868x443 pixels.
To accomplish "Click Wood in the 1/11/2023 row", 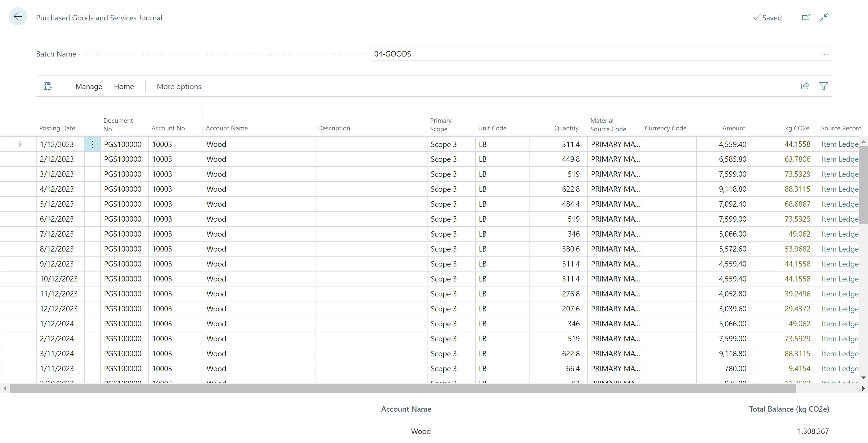I will [216, 368].
